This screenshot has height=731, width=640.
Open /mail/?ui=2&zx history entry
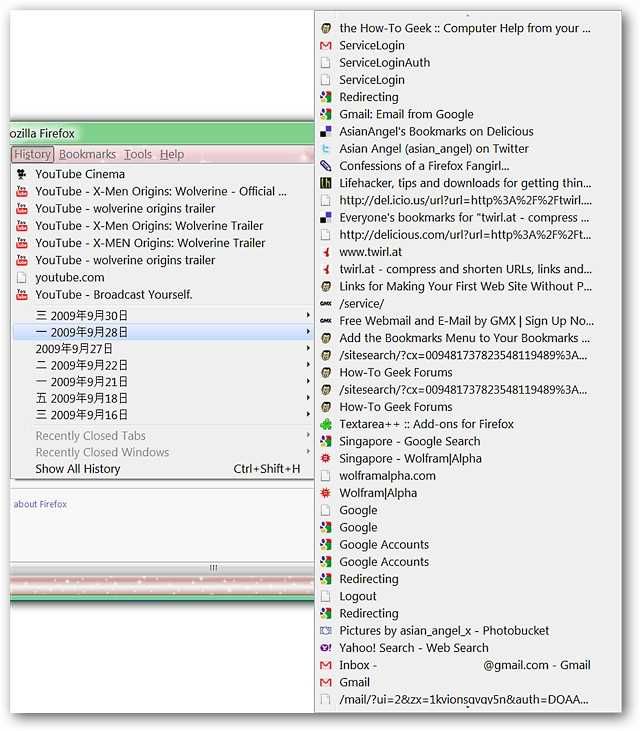point(468,700)
